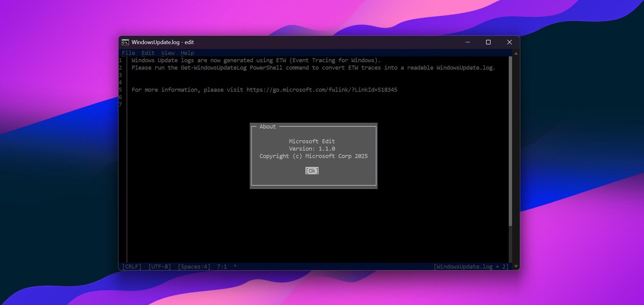Change the Spaces:4 indentation setting
This screenshot has height=305, width=644.
(194, 267)
